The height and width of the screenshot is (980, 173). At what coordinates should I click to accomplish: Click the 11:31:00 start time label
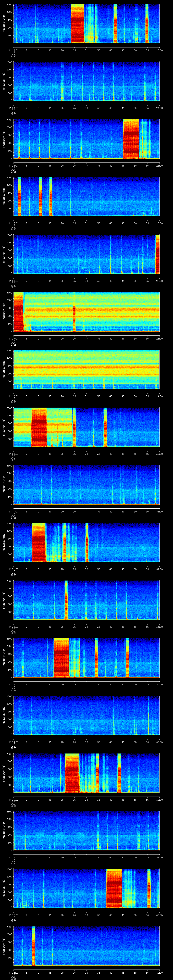point(13,569)
